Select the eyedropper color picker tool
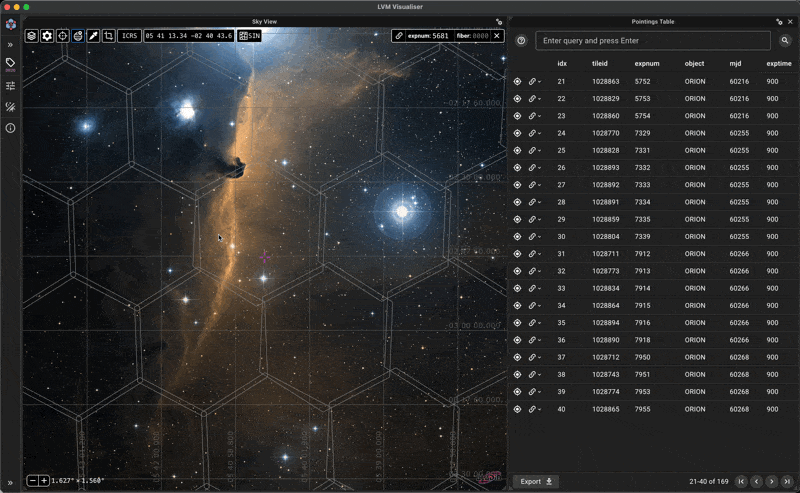The image size is (800, 493). point(93,36)
